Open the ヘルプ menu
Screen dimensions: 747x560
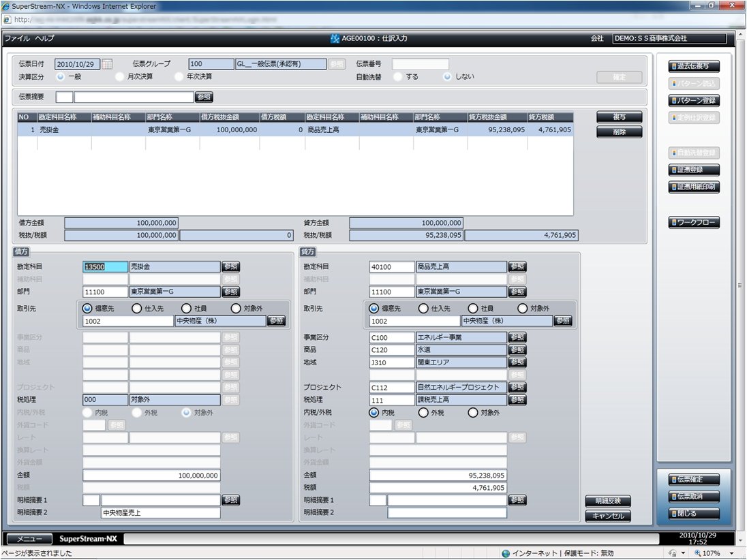coord(44,39)
